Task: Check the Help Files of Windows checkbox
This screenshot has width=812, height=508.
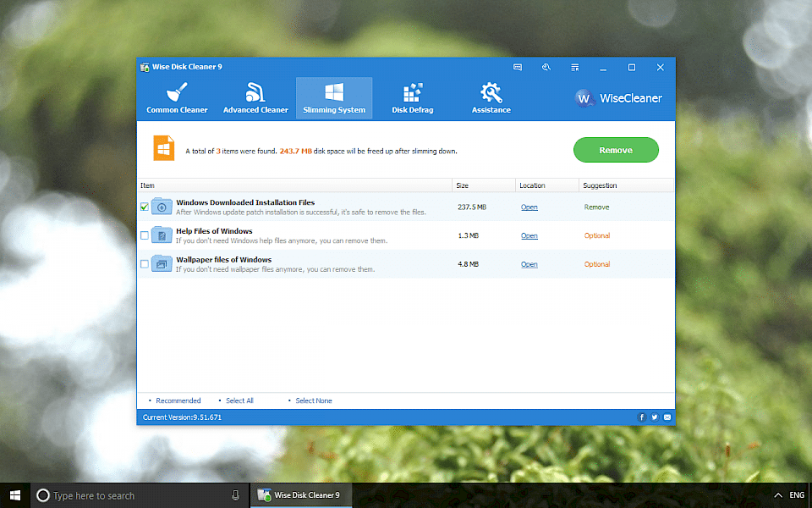Action: [145, 235]
